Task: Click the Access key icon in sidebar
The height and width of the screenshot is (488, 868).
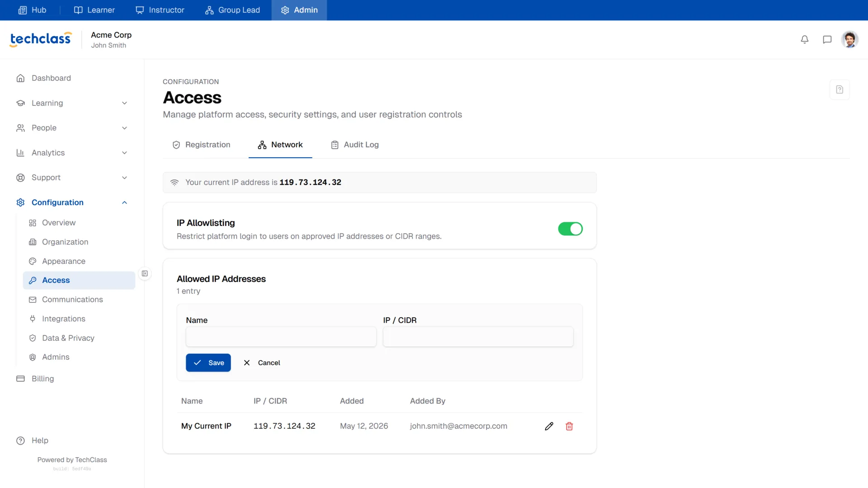Action: [33, 280]
